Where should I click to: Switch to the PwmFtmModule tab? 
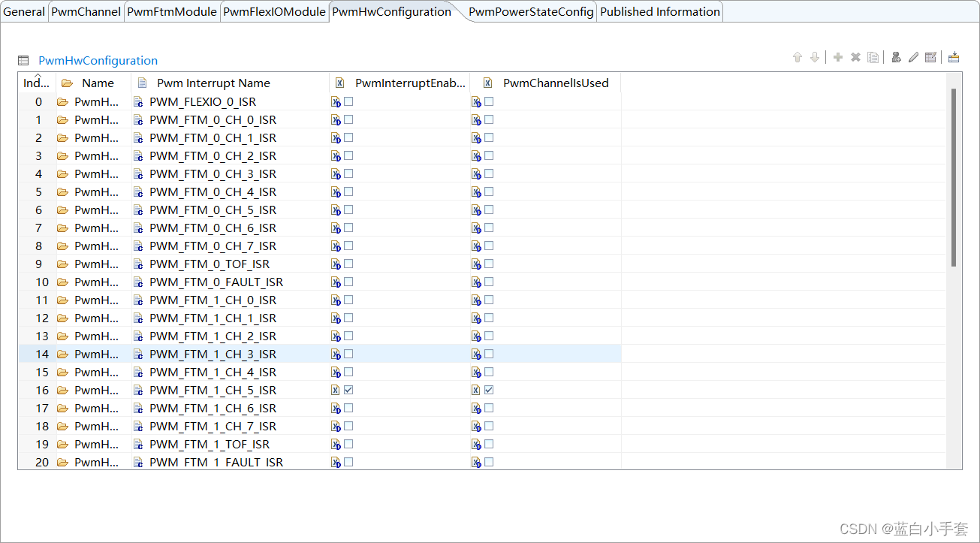click(x=172, y=12)
